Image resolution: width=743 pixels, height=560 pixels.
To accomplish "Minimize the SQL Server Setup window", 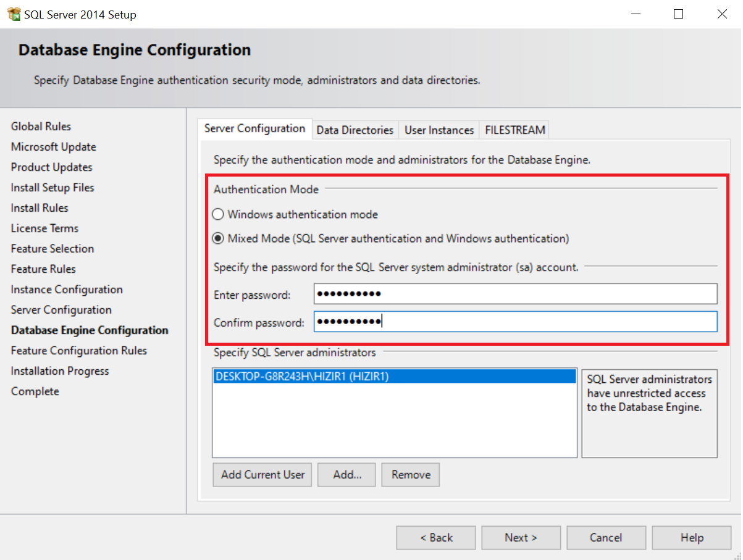I will pyautogui.click(x=635, y=14).
